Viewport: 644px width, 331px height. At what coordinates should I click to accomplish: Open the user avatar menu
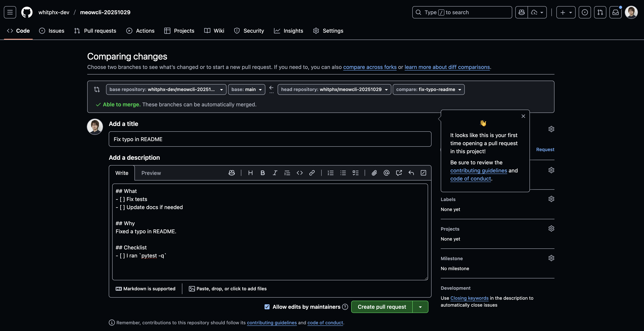631,12
